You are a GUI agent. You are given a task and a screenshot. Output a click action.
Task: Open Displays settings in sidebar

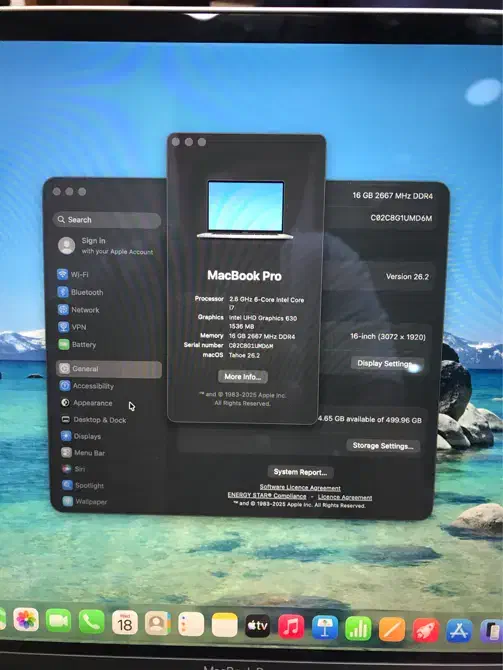(x=81, y=436)
